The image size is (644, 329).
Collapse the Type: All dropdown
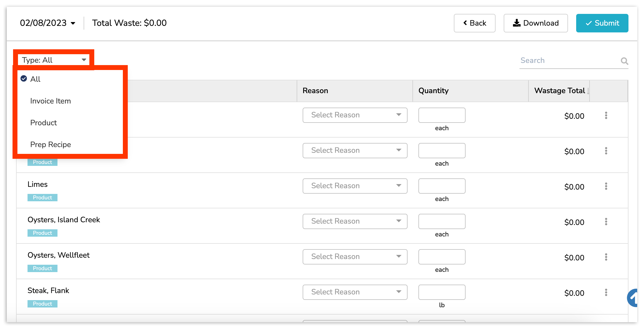(x=54, y=60)
